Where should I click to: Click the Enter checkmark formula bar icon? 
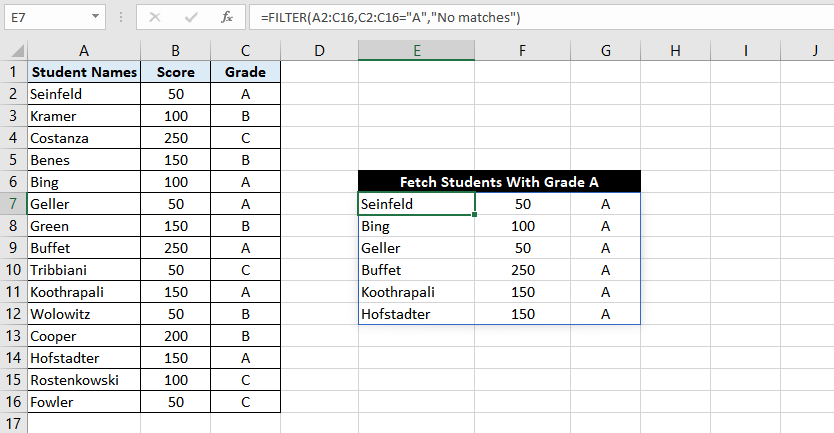191,18
